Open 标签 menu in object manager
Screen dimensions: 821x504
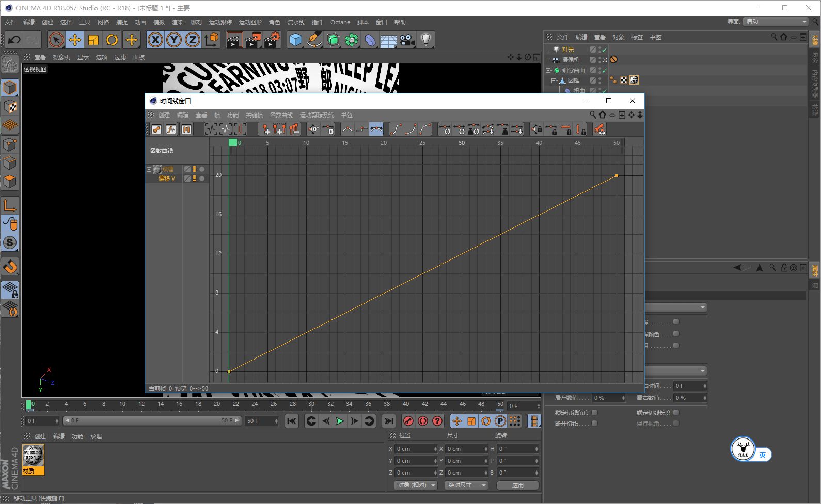[637, 37]
